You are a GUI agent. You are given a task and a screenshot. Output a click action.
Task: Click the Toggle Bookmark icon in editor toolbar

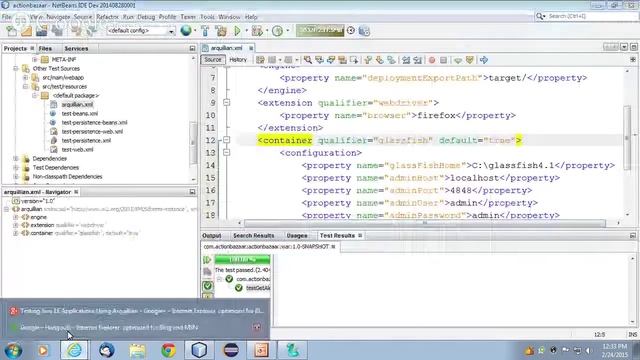391,60
